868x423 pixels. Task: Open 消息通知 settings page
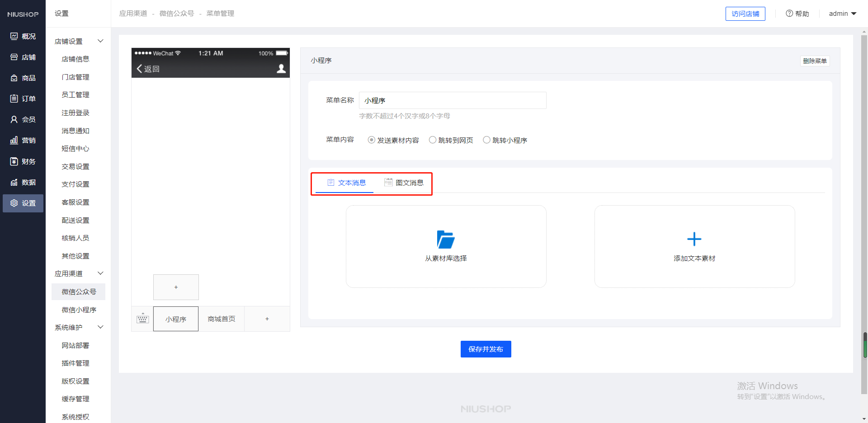pyautogui.click(x=75, y=131)
